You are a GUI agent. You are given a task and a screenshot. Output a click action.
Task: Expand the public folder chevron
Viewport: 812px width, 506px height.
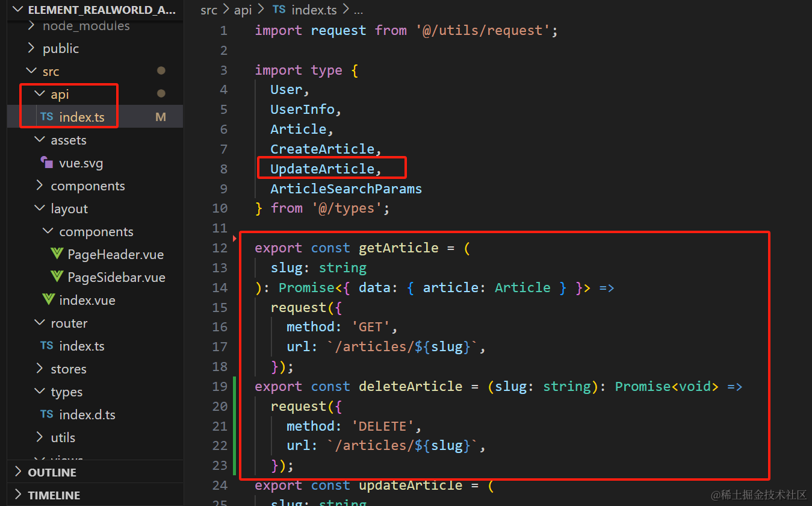pyautogui.click(x=32, y=48)
